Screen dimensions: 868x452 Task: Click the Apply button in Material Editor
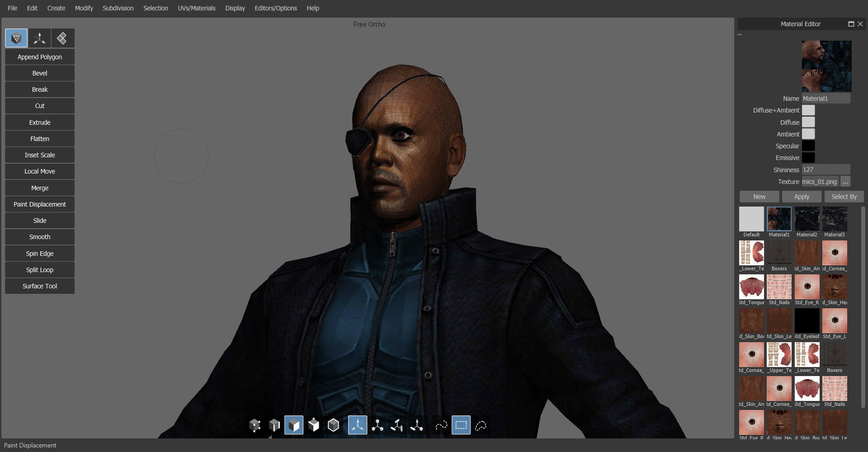point(802,197)
